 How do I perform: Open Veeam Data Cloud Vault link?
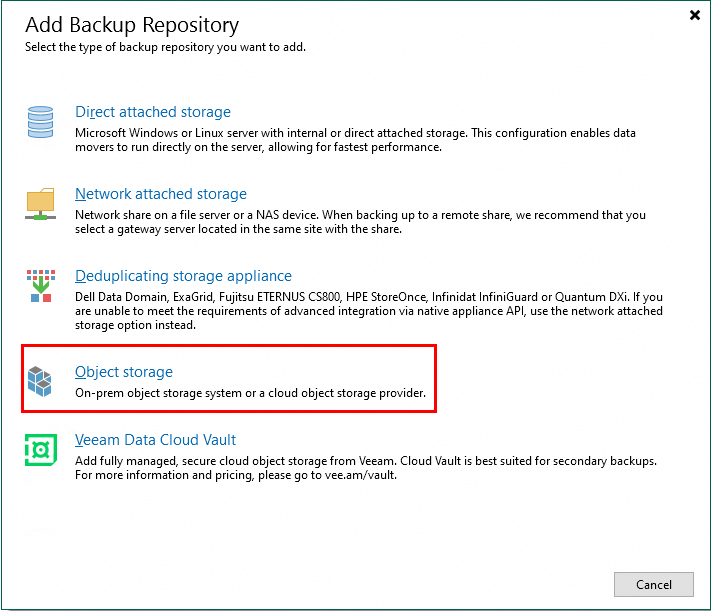click(x=156, y=440)
